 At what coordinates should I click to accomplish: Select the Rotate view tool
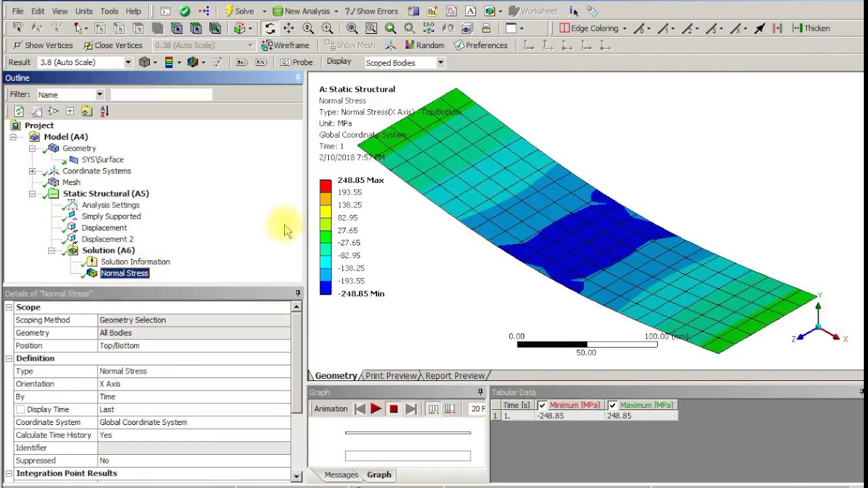(x=270, y=28)
